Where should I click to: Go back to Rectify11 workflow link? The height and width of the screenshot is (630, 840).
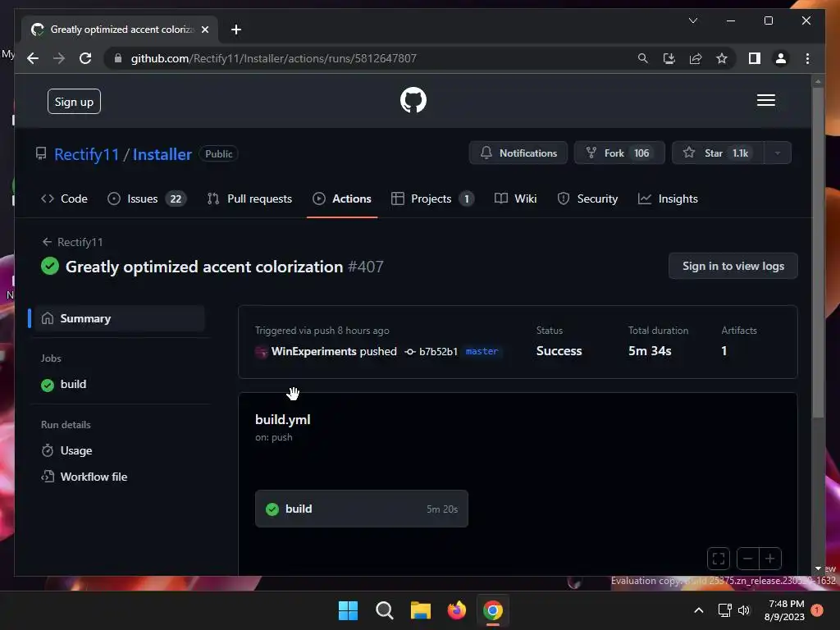72,242
